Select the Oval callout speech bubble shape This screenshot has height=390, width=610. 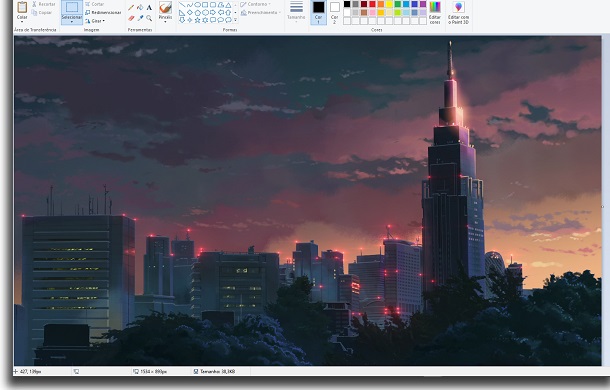coord(221,20)
